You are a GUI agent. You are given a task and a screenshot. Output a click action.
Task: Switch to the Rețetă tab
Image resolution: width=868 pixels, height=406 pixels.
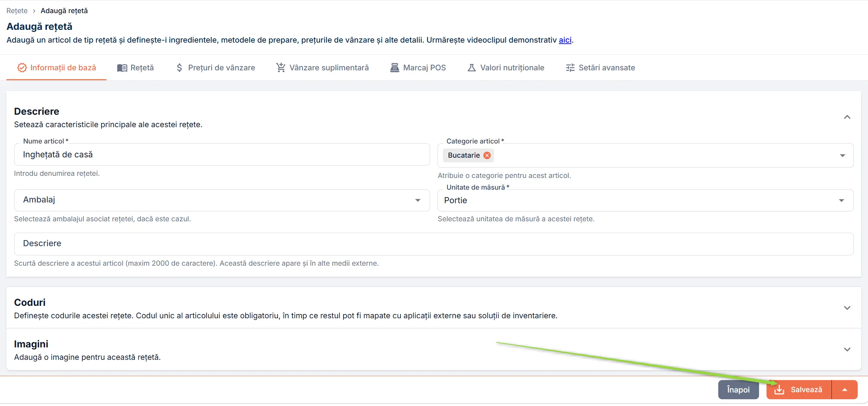136,67
